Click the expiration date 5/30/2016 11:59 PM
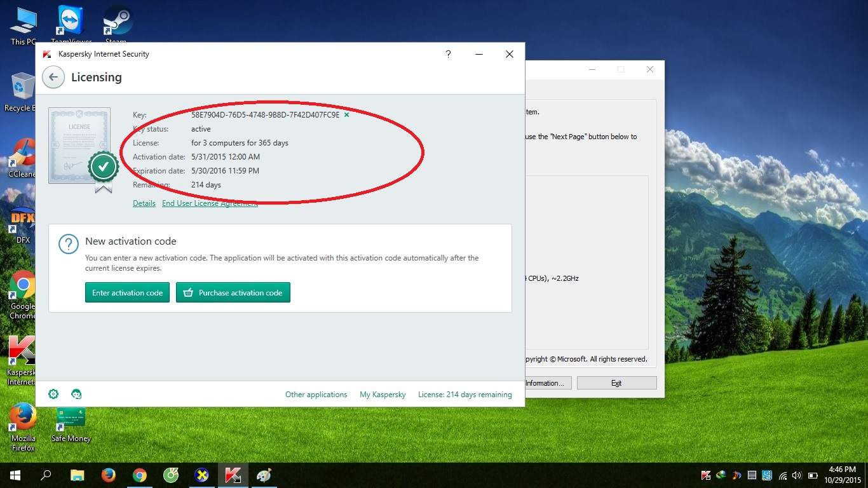Image resolution: width=868 pixels, height=488 pixels. tap(225, 171)
